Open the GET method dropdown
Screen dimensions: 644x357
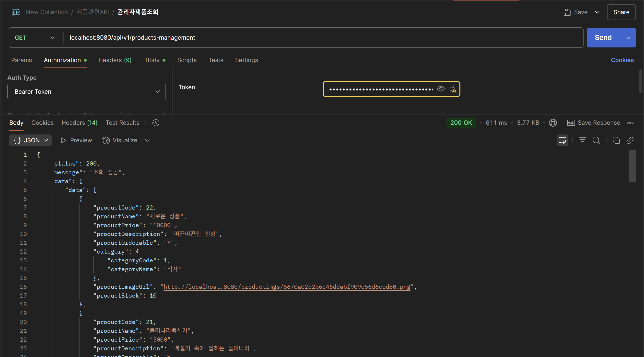(x=35, y=38)
